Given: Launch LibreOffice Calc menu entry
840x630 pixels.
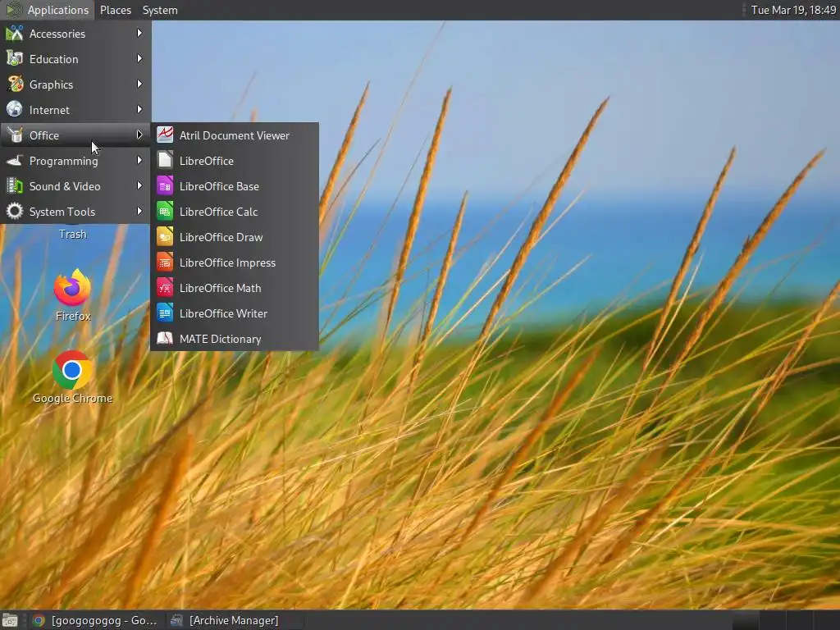Looking at the screenshot, I should coord(235,212).
